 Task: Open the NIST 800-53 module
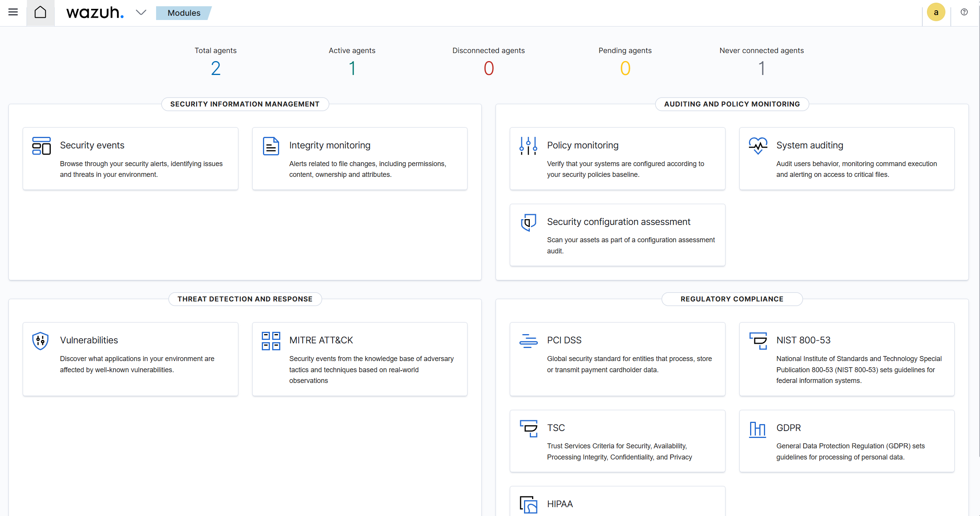[803, 340]
